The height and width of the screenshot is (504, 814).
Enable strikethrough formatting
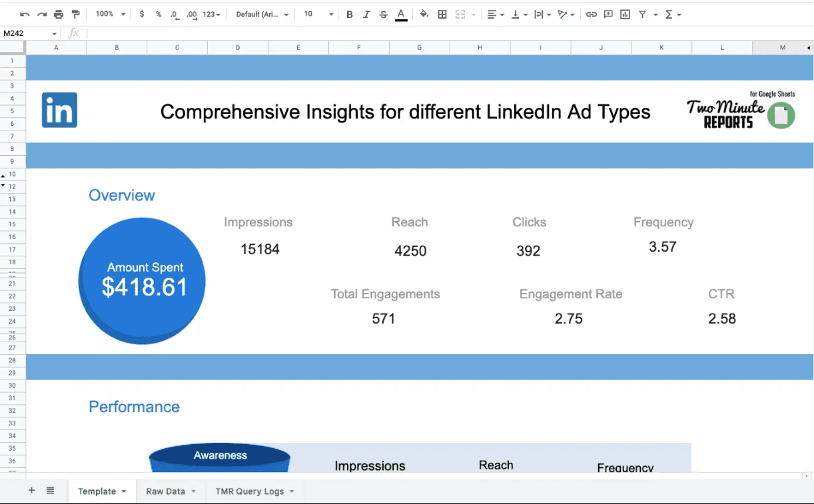click(382, 13)
